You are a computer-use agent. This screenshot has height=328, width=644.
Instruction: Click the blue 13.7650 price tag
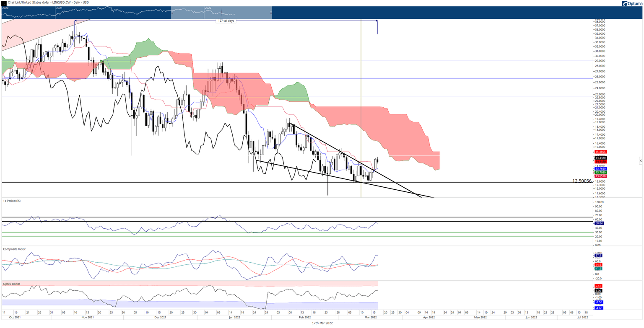pos(600,169)
